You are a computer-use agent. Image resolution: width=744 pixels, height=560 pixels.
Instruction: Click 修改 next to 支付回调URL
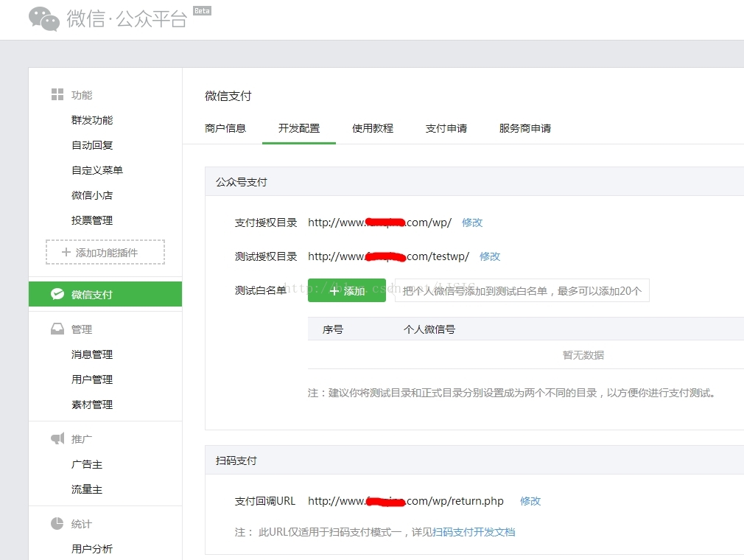[530, 501]
